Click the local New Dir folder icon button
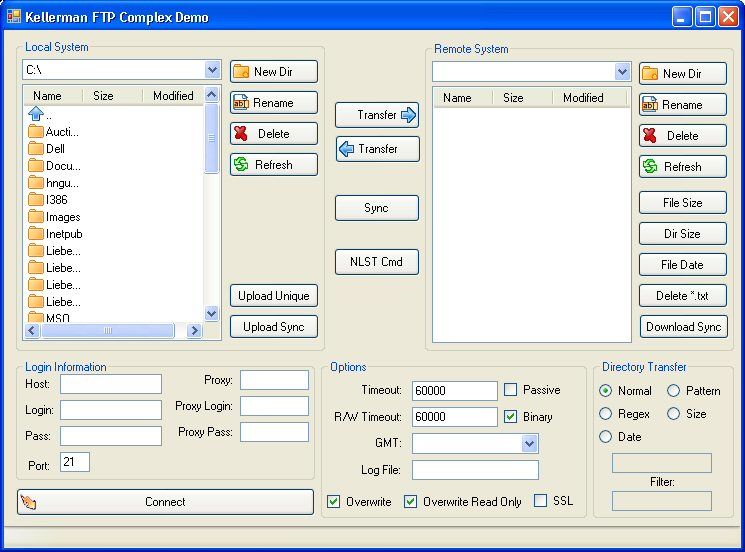Viewport: 745px width, 552px height. 273,72
